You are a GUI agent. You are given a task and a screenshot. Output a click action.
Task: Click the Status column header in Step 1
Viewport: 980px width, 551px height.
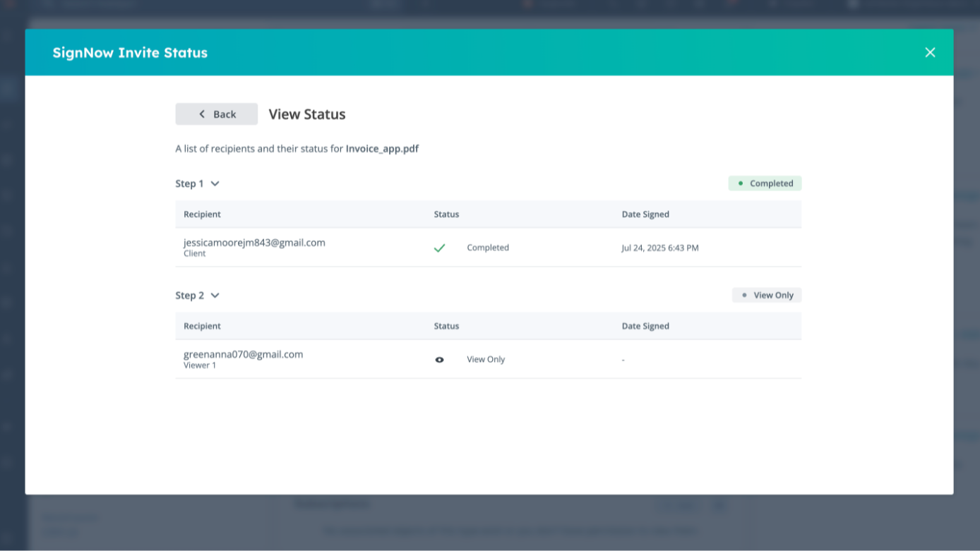(446, 214)
